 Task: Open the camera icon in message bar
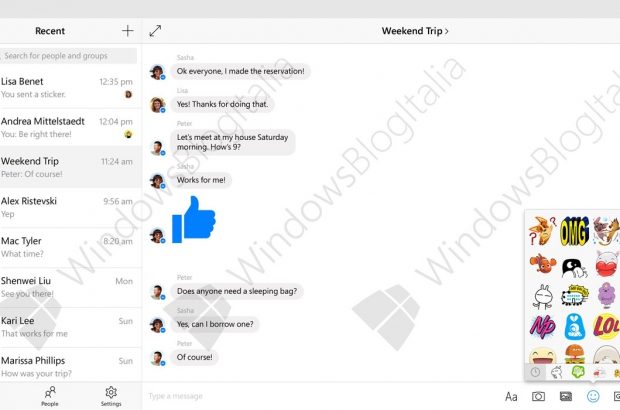[x=538, y=396]
